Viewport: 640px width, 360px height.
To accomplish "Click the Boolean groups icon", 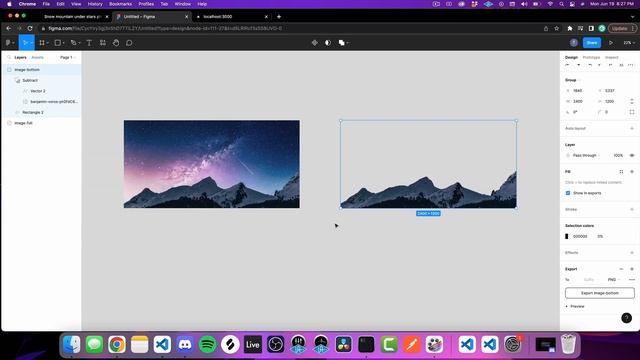I will click(341, 42).
